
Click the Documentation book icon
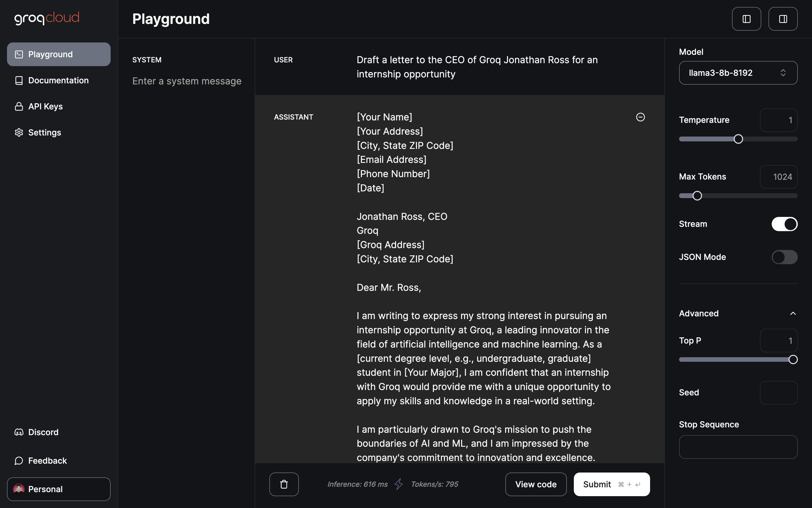(19, 80)
